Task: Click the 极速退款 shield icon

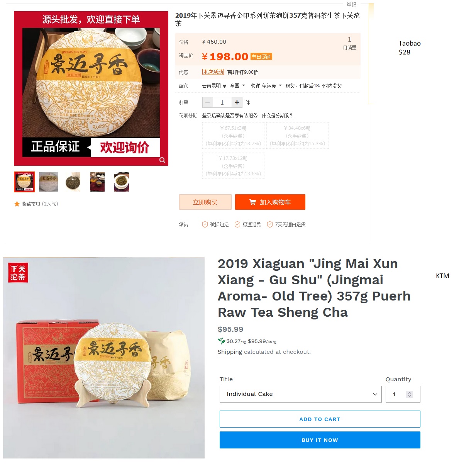Action: point(237,224)
